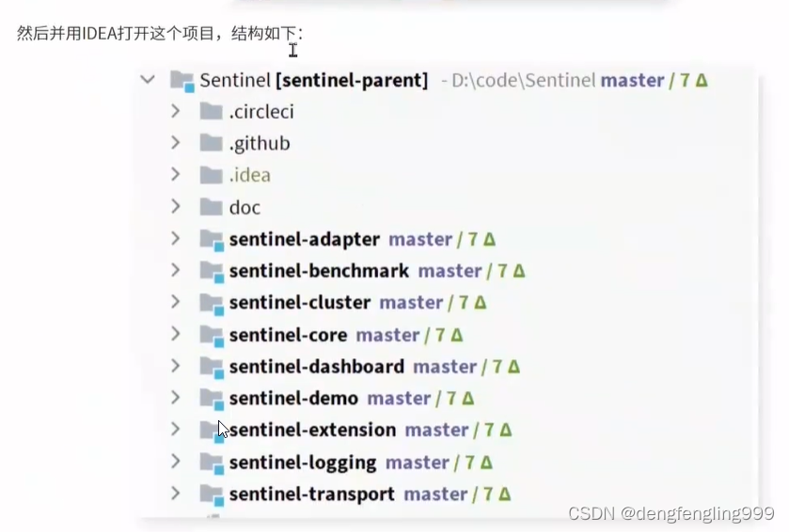Click the sentinel-cluster module folder icon

(212, 304)
